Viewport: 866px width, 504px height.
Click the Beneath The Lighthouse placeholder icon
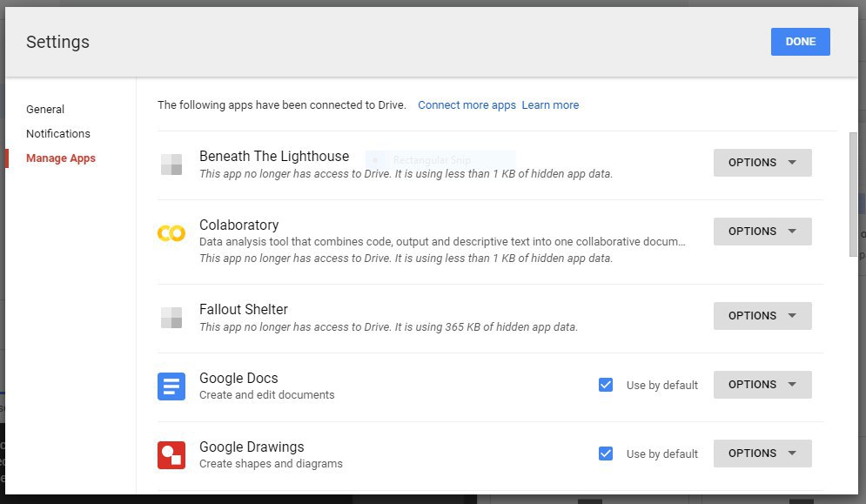[171, 165]
